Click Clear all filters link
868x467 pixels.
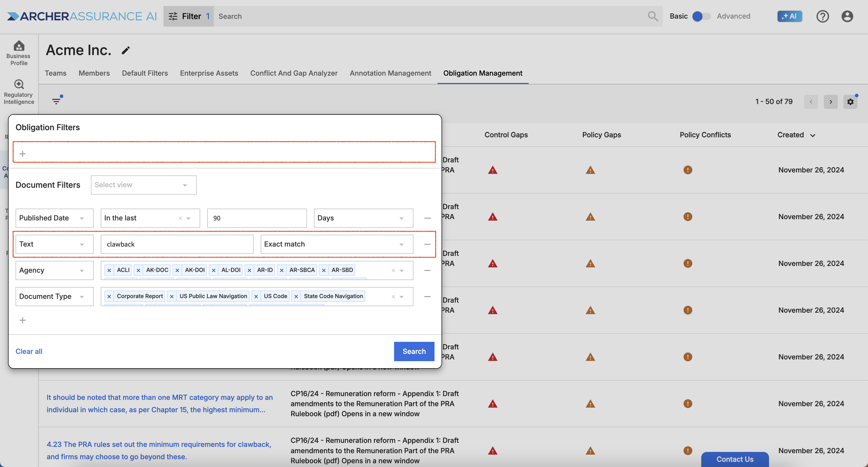pyautogui.click(x=29, y=351)
